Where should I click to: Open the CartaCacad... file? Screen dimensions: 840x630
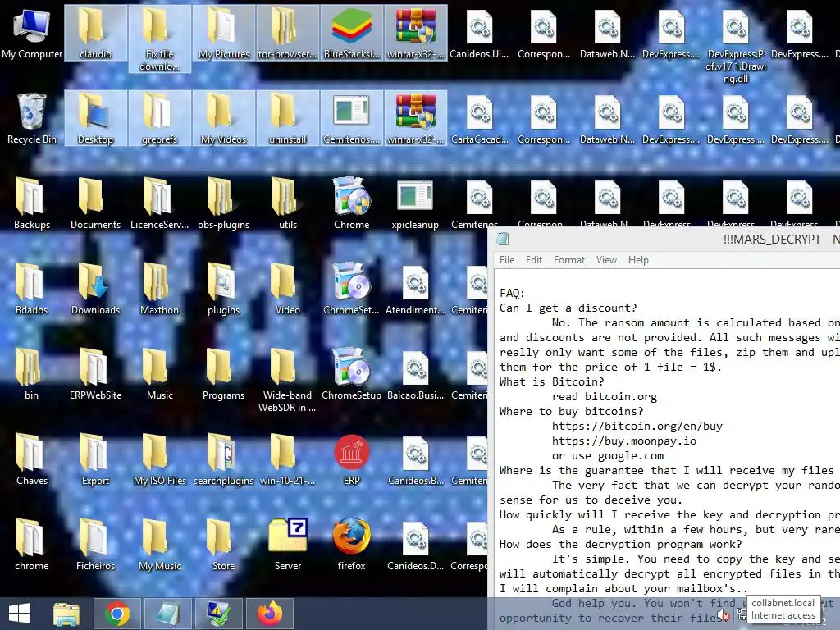point(479,118)
